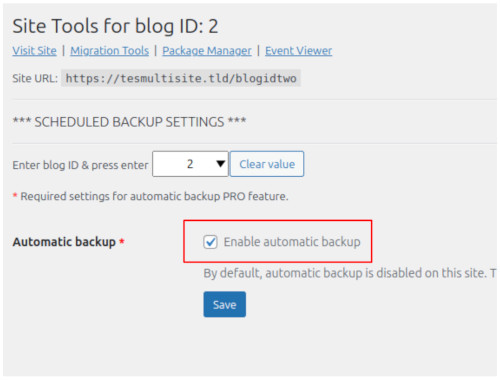Save the backup settings
This screenshot has height=380, width=500.
225,304
